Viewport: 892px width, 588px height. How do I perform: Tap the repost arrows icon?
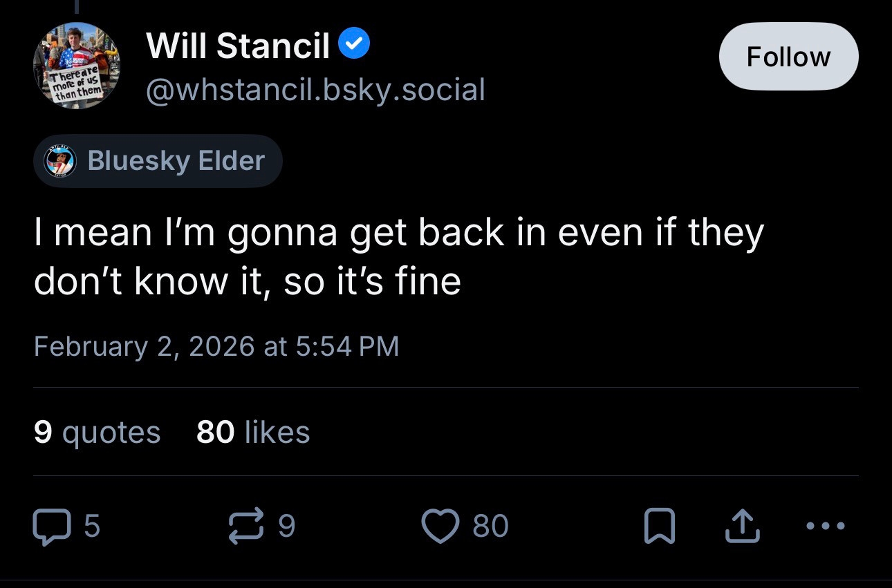point(248,526)
